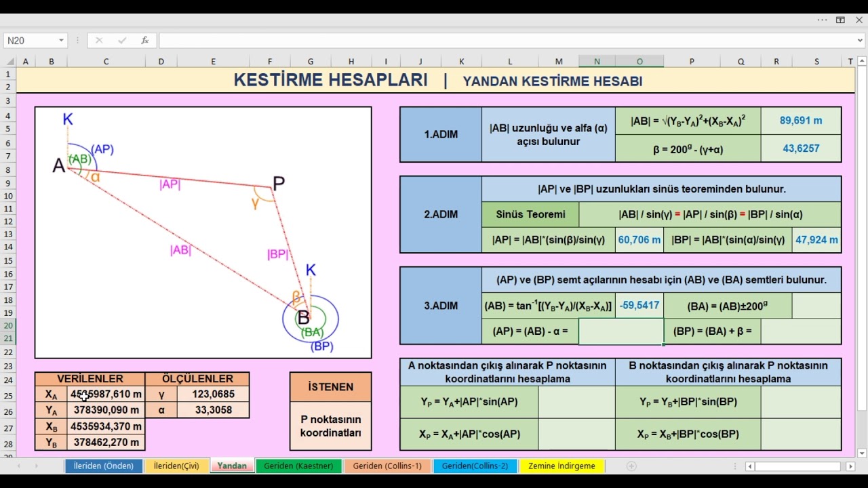Click the Enter checkmark icon in formula bar
Image resolution: width=868 pixels, height=488 pixels.
click(x=122, y=41)
